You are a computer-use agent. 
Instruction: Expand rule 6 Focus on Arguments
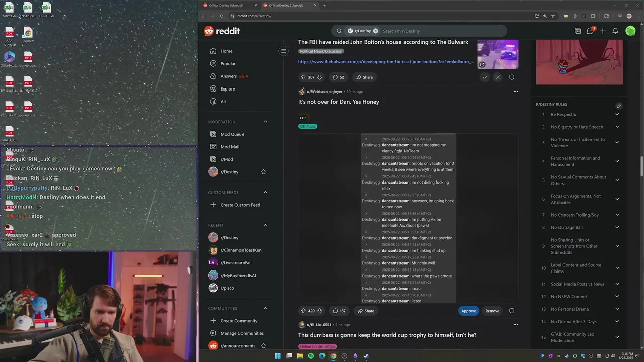[x=617, y=199]
